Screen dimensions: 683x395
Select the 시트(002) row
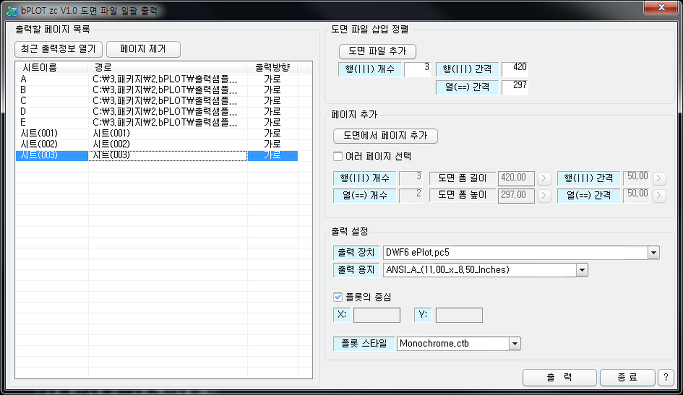(157, 145)
